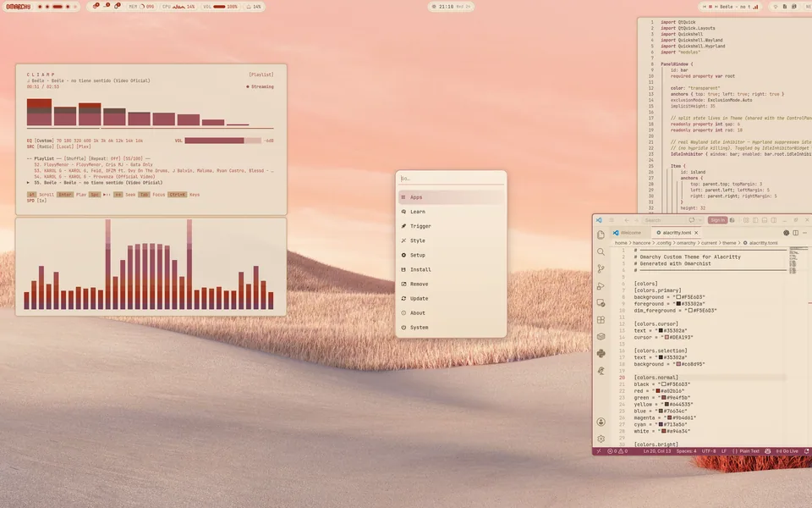Click the VS Code logo in title bar
Image resolution: width=812 pixels, height=508 pixels.
click(x=599, y=220)
